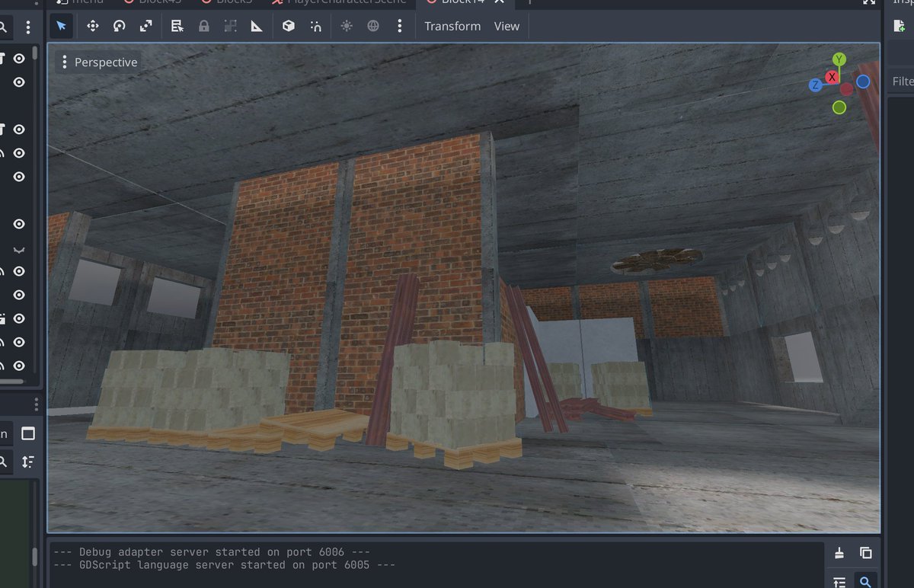Click the blue Z axis gizmo handle
The width and height of the screenshot is (914, 588).
(815, 85)
